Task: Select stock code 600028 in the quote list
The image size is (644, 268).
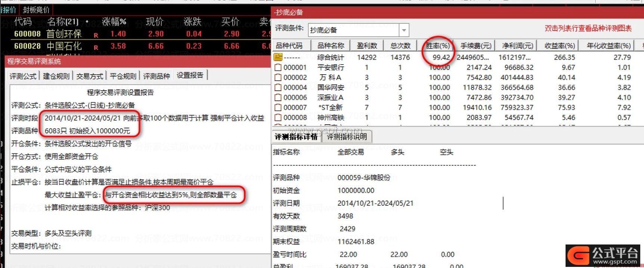Action: pos(27,46)
